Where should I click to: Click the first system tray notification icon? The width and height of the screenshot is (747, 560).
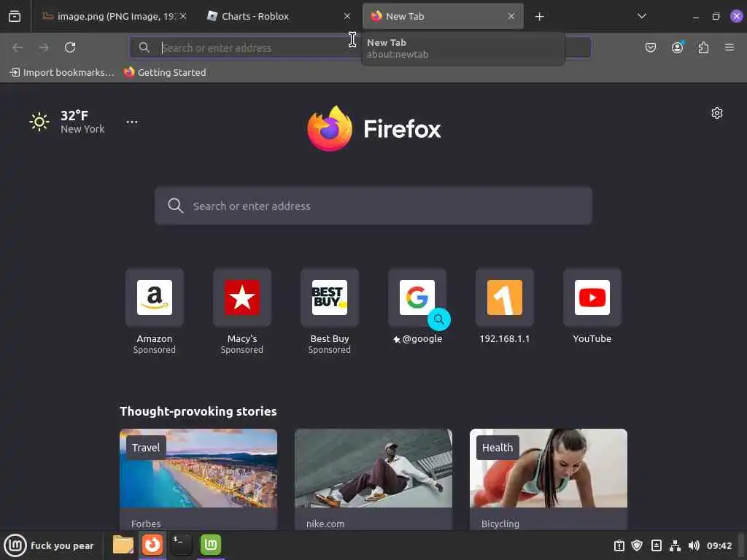click(619, 545)
